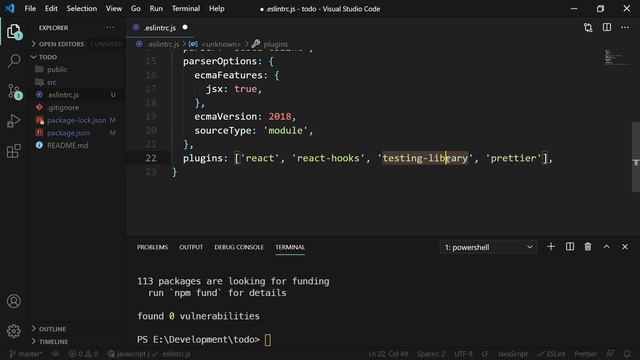640x360 pixels.
Task: Open the Extensions view
Action: coord(13,151)
